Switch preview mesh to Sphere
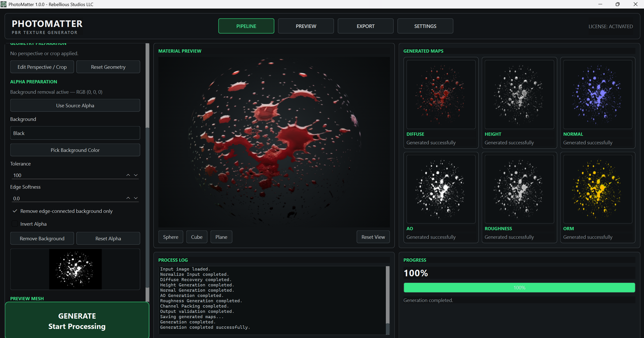Viewport: 644px width, 338px height. (171, 237)
